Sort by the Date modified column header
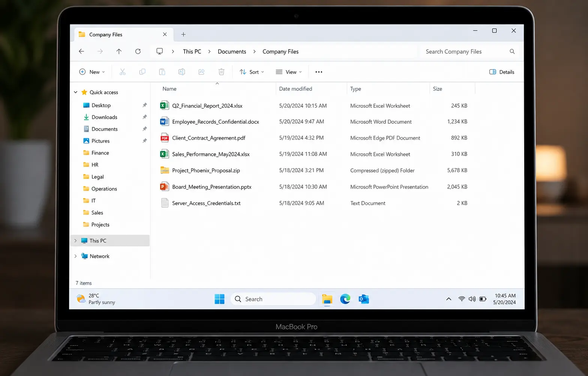Viewport: 588px width, 376px height. (x=295, y=88)
